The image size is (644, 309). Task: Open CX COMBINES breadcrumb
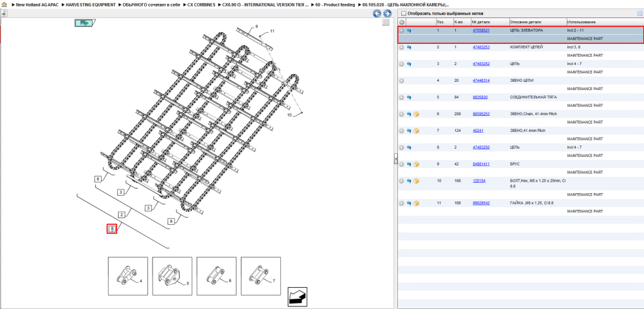[201, 5]
